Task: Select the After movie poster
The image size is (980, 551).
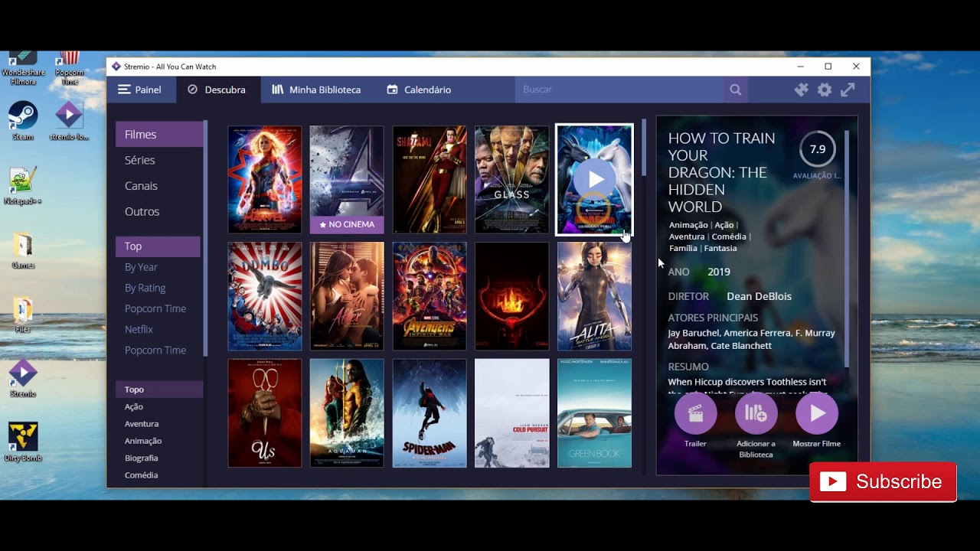Action: tap(347, 296)
